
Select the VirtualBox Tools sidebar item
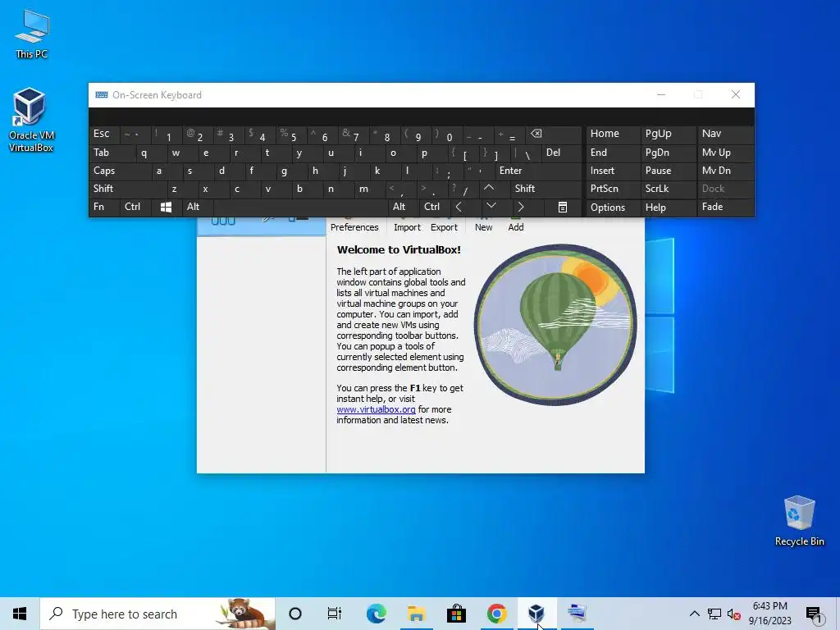(x=262, y=226)
